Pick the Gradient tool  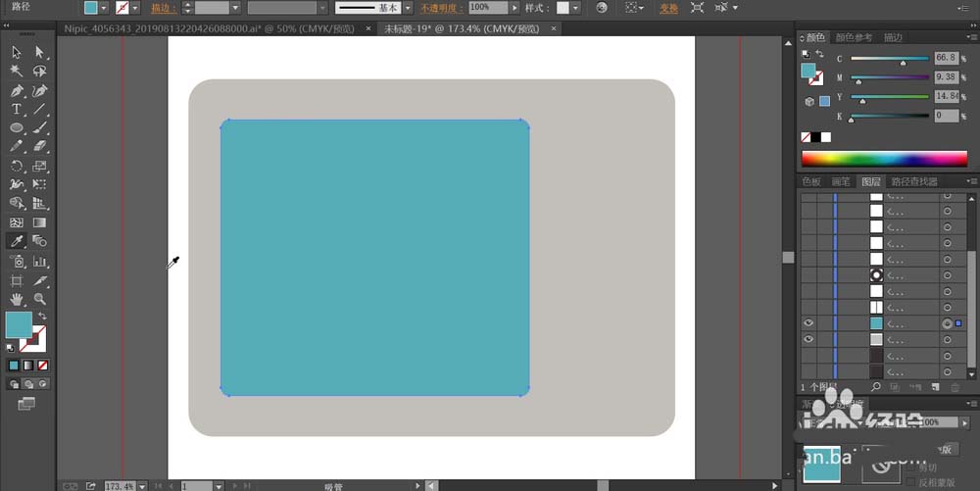click(40, 222)
